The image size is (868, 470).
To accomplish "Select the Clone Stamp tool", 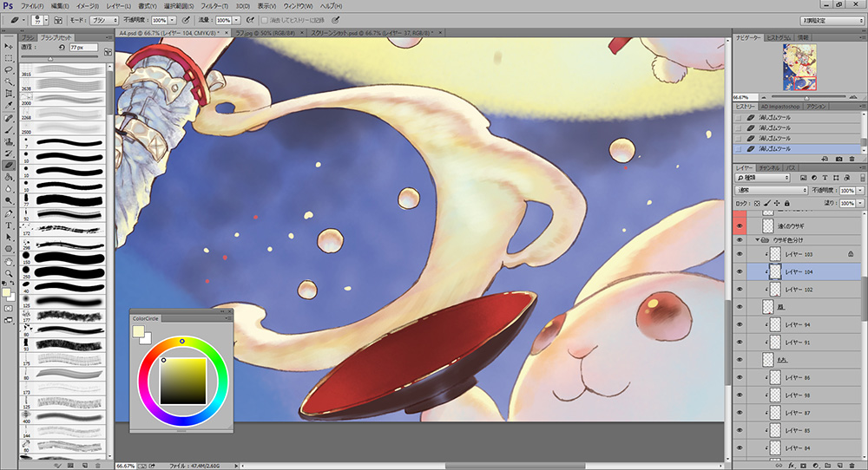I will tap(9, 141).
